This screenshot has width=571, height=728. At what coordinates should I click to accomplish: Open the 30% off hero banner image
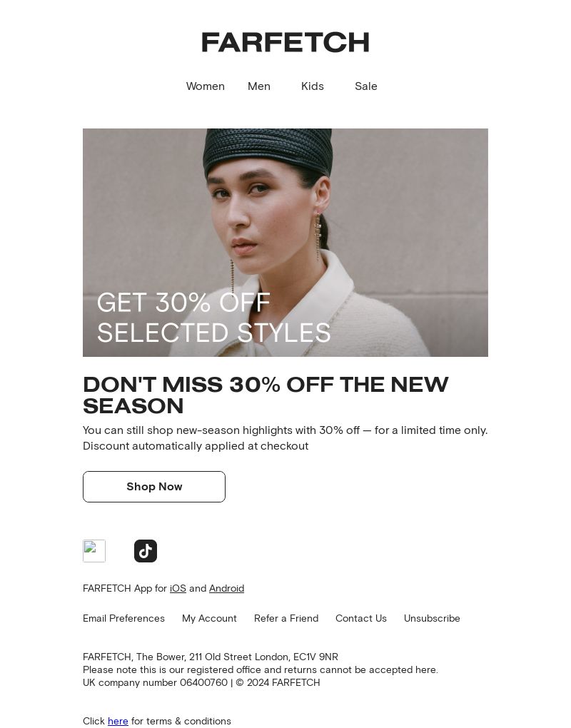285,243
